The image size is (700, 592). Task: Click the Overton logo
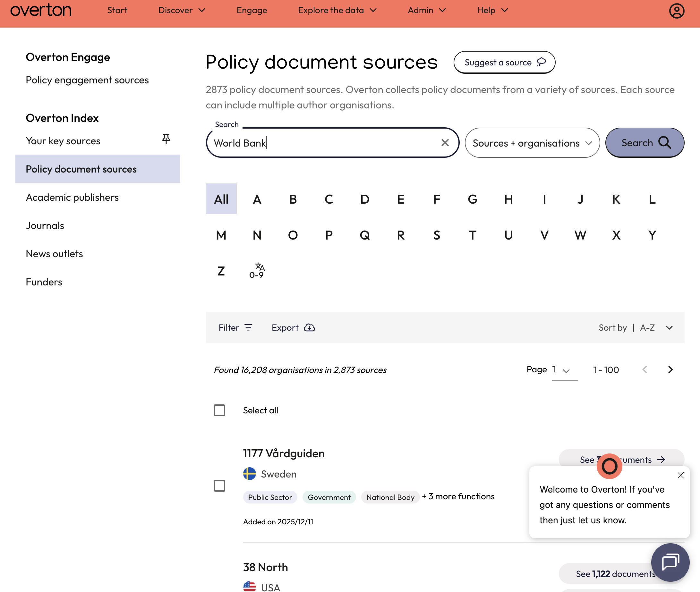click(x=41, y=10)
